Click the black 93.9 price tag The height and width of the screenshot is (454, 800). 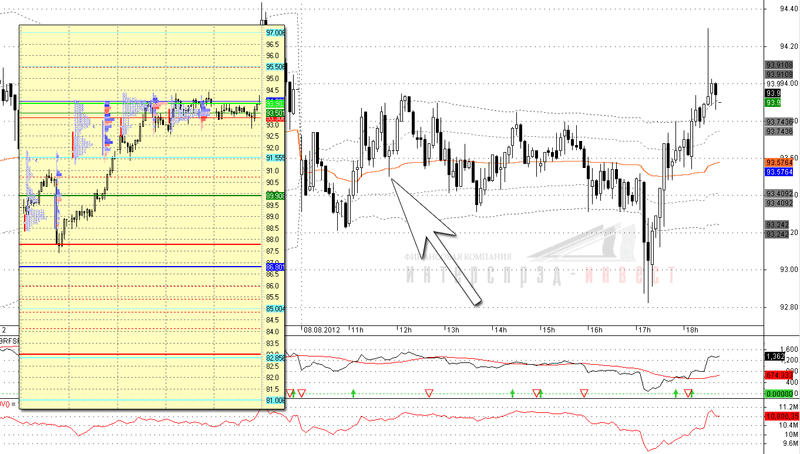click(773, 93)
